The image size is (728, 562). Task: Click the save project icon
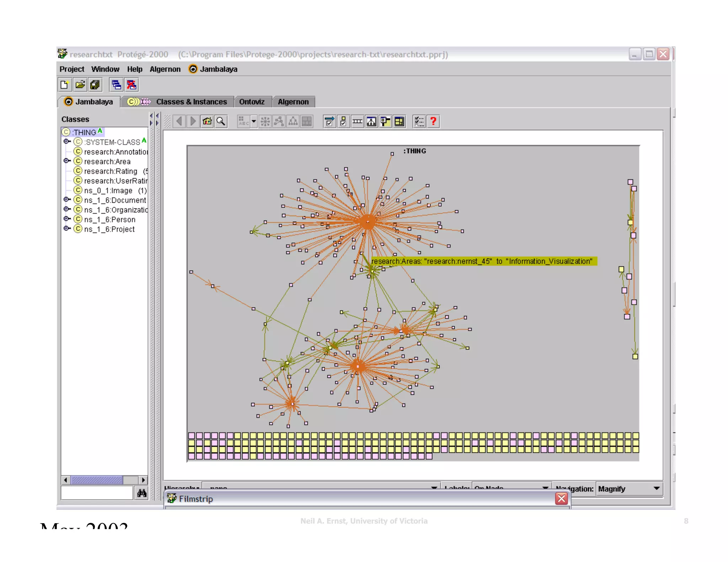95,85
